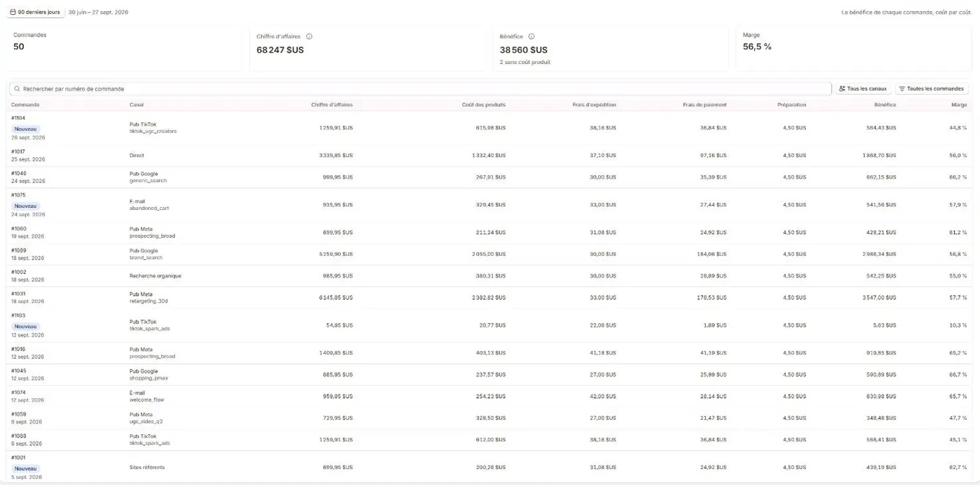This screenshot has width=980, height=485.
Task: Select order #1089 row number
Action: pyautogui.click(x=19, y=250)
